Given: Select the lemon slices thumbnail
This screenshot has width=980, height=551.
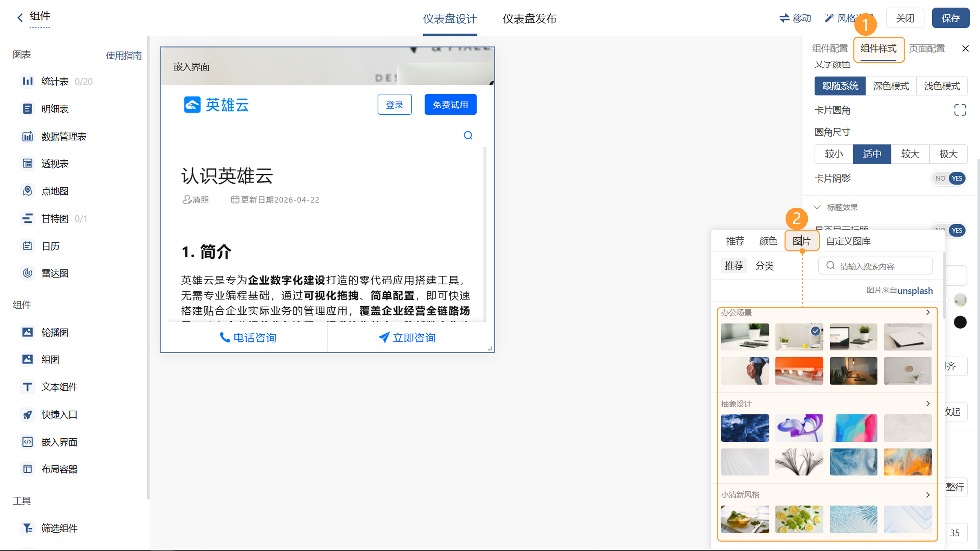Looking at the screenshot, I should click(799, 519).
